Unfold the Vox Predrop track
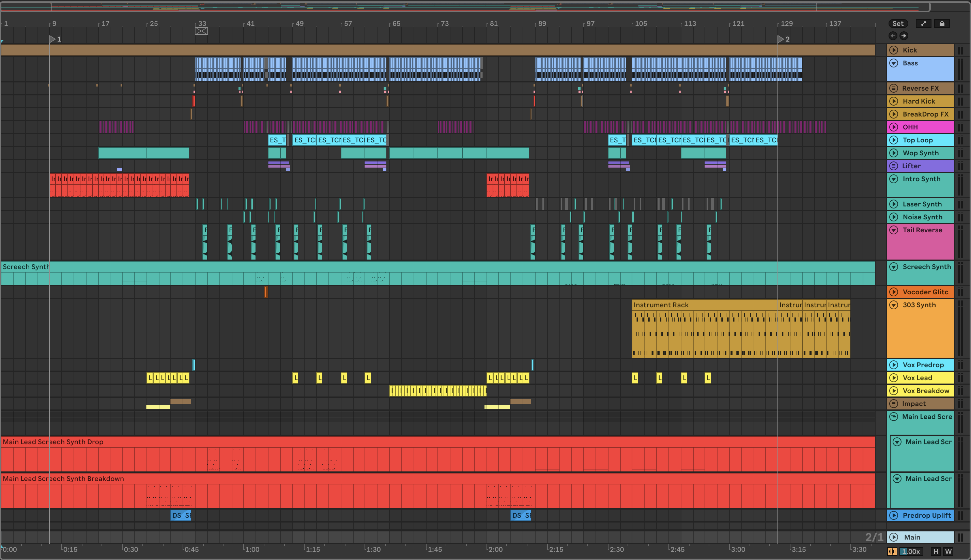 tap(894, 364)
